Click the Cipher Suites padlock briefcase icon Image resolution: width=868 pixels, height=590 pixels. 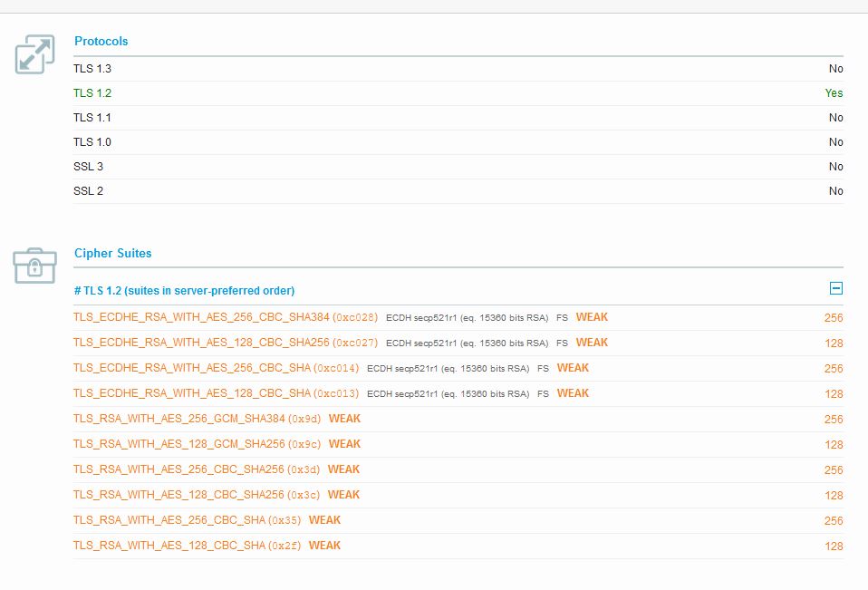click(34, 266)
